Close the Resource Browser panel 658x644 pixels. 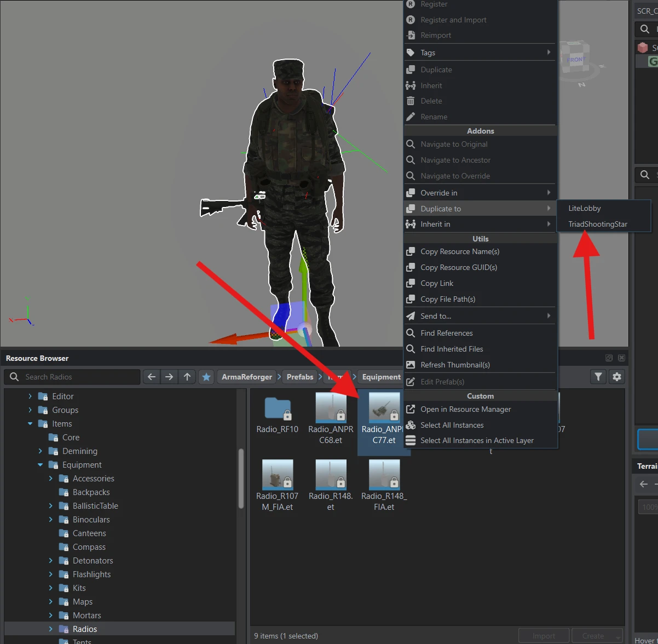coord(621,358)
